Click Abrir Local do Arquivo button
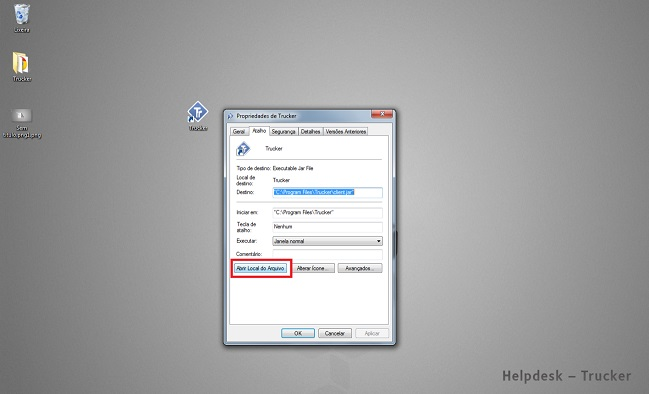This screenshot has width=649, height=394. pyautogui.click(x=260, y=268)
